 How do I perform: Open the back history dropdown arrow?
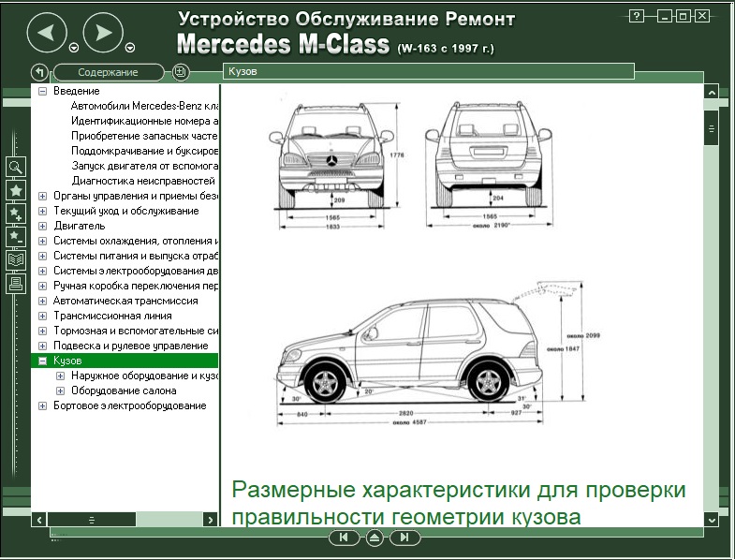74,48
